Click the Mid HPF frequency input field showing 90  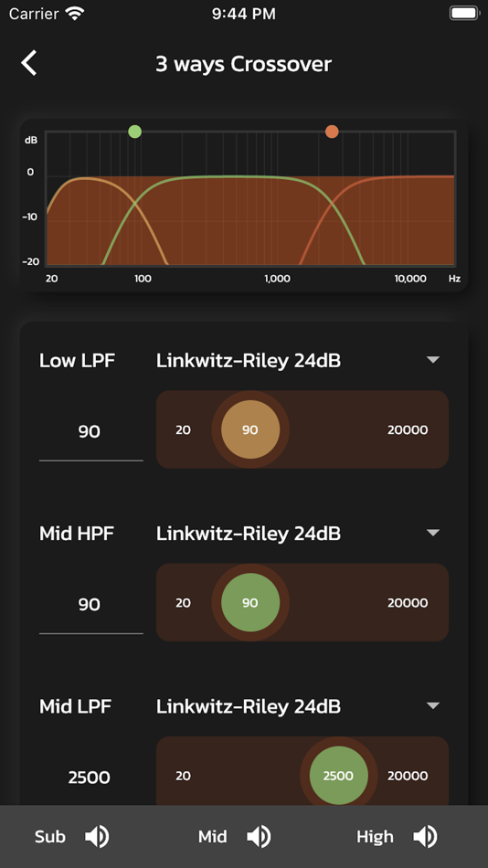tap(90, 605)
